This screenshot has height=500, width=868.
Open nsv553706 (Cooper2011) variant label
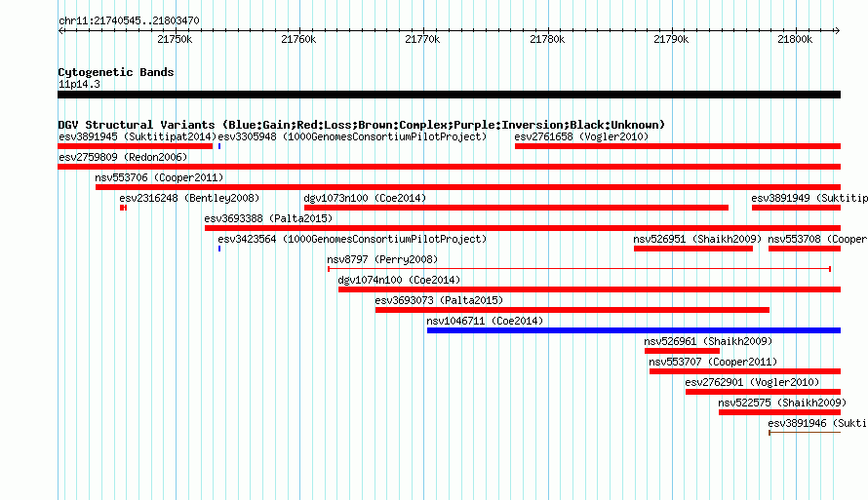point(159,177)
